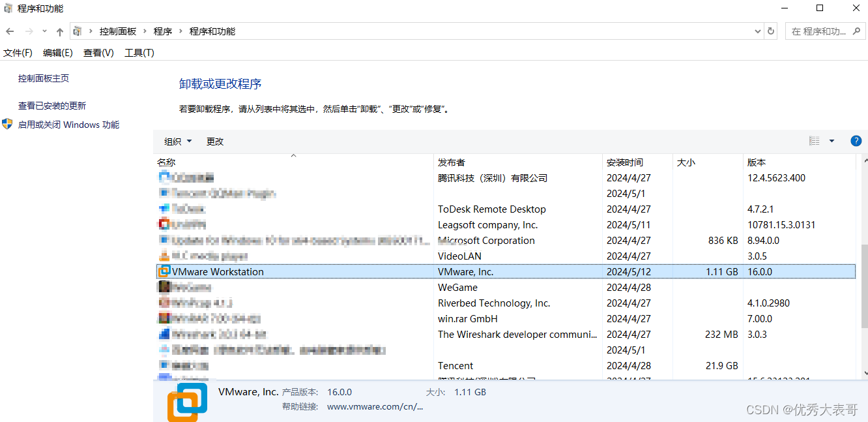Click the icon in the win.rar GmbH row
The width and height of the screenshot is (868, 422).
point(164,318)
